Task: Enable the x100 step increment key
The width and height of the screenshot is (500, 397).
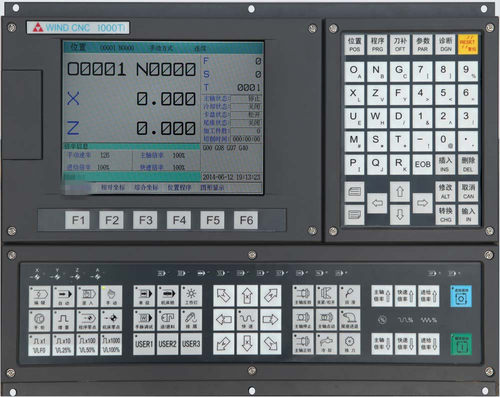Action: 87,345
